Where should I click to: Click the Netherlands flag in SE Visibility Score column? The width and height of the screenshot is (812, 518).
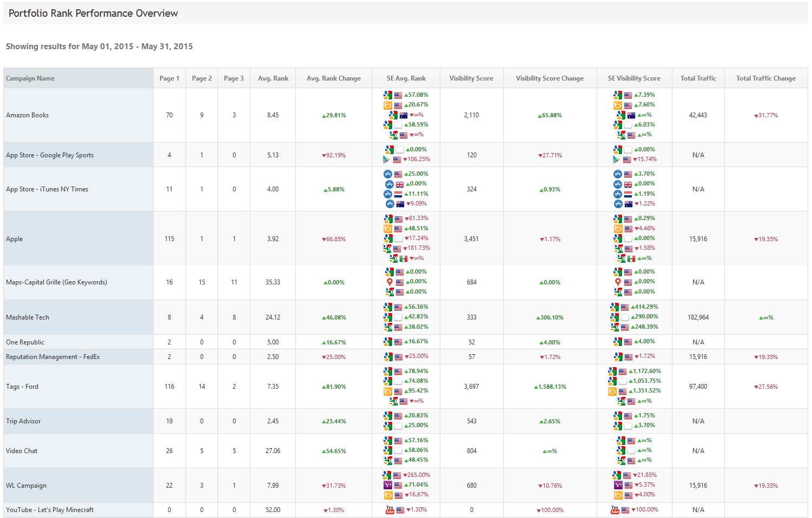click(x=628, y=194)
